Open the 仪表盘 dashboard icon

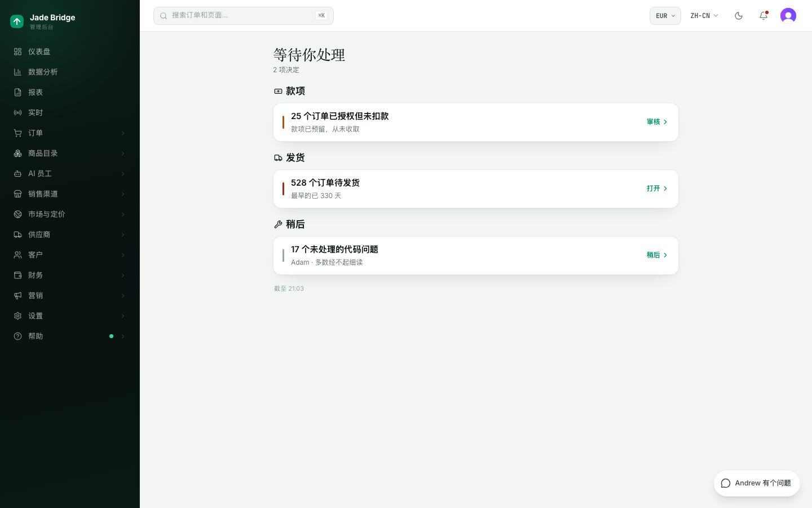pyautogui.click(x=17, y=51)
